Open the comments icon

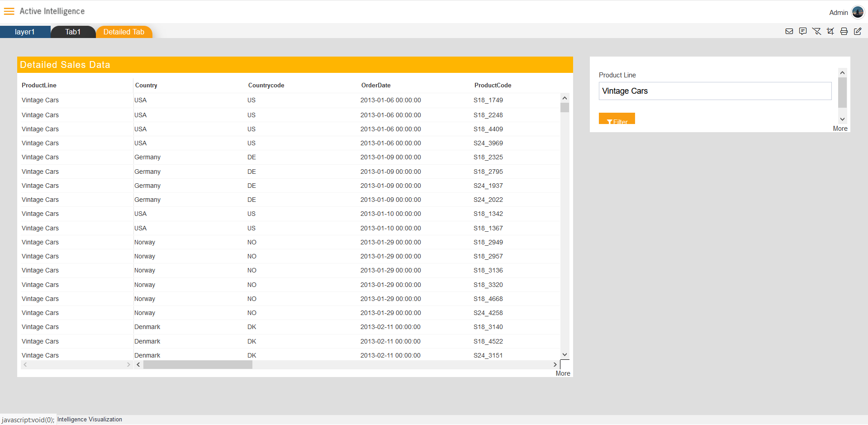tap(803, 31)
